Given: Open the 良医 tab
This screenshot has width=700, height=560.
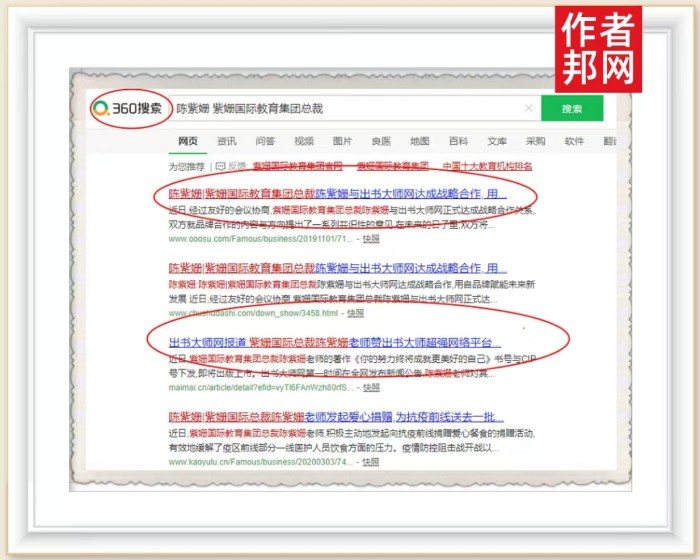Looking at the screenshot, I should [x=381, y=141].
